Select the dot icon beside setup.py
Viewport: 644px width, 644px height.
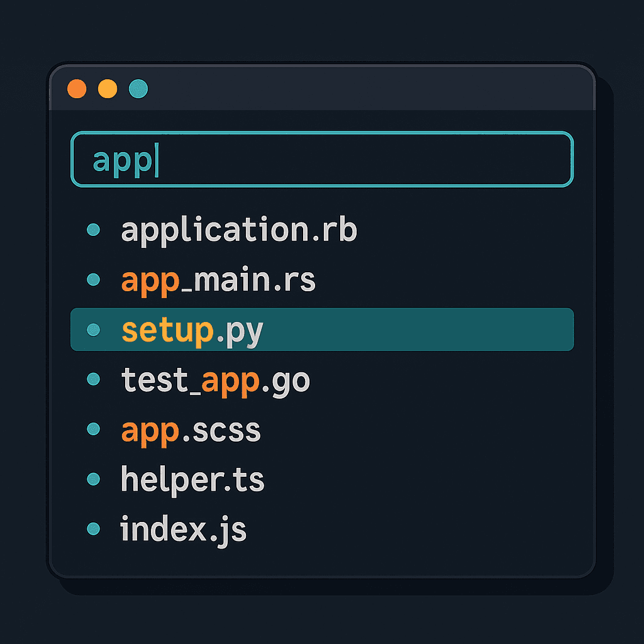(x=93, y=330)
